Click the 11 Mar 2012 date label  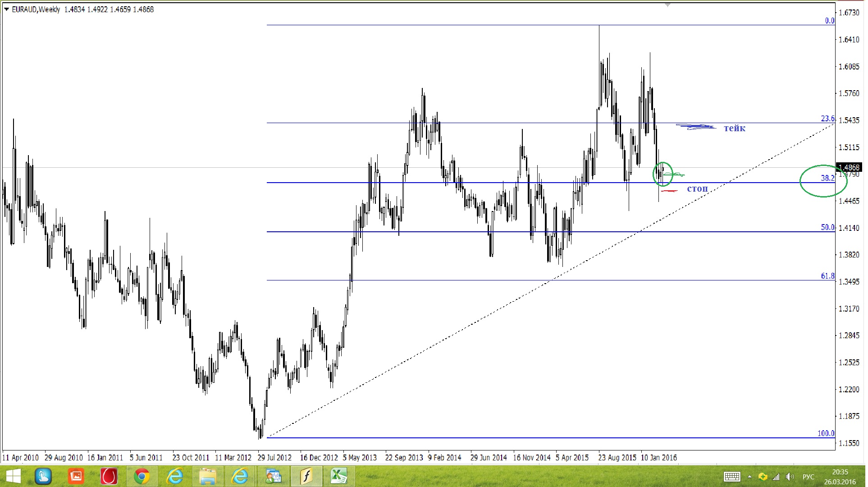pos(233,458)
